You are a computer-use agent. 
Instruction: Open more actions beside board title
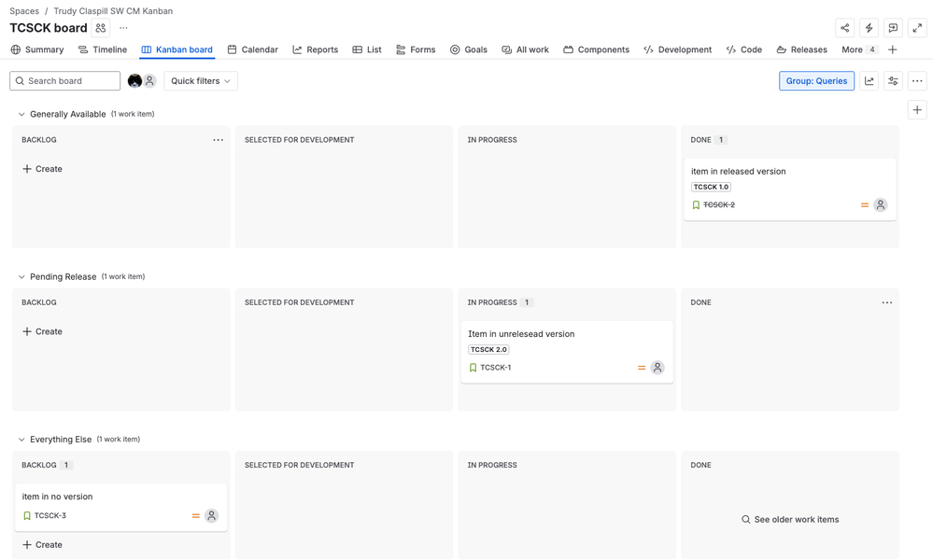pos(123,28)
